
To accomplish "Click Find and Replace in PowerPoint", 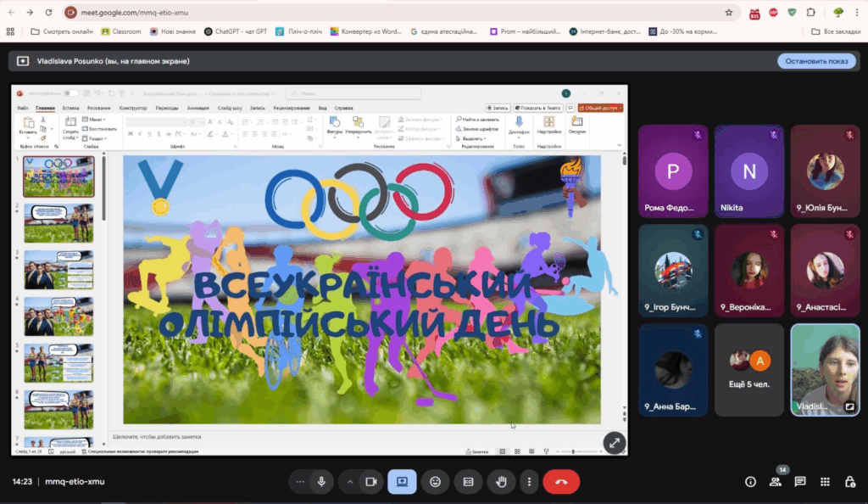I will [477, 120].
